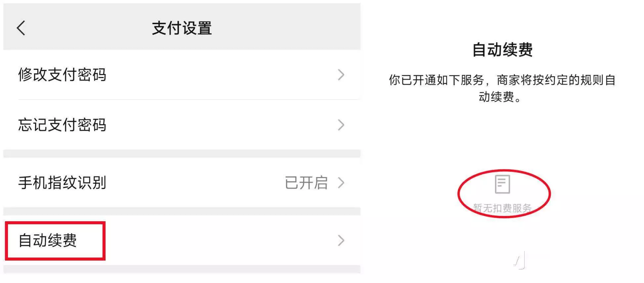The image size is (644, 283).
Task: Open 手机指纹识别 setting
Action: point(182,183)
